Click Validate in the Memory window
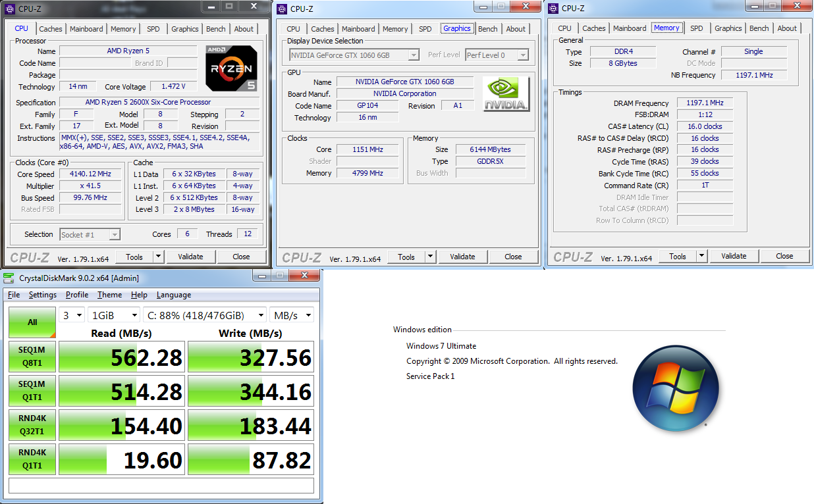Viewport: 814px width, 504px height. click(x=734, y=256)
